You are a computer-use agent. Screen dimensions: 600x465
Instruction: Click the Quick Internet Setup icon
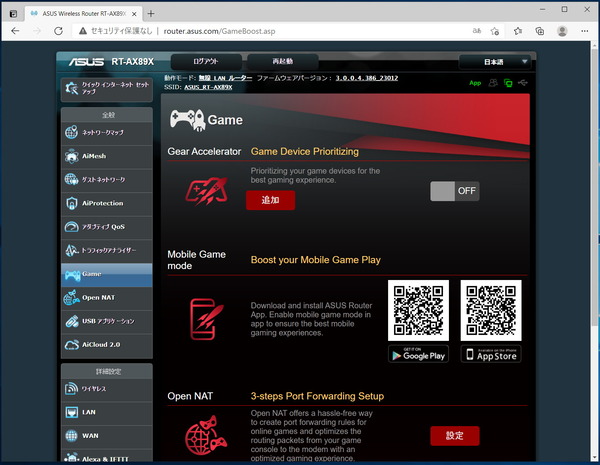(72, 88)
